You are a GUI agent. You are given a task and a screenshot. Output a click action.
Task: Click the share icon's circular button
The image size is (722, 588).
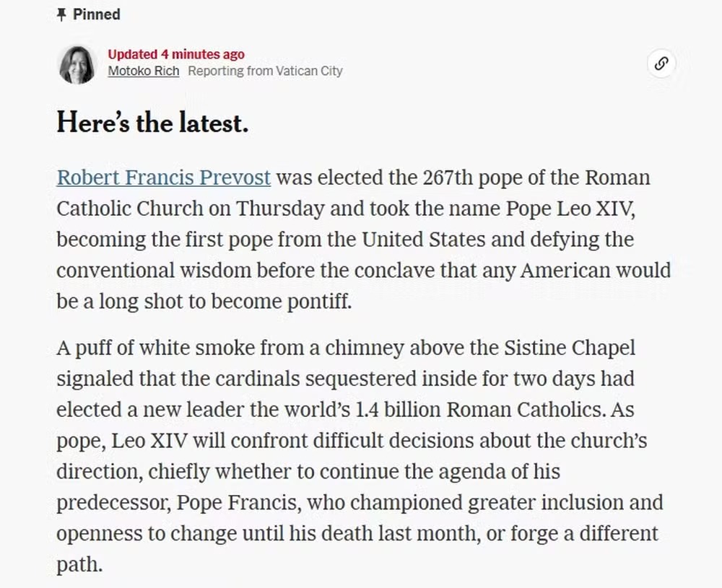[661, 63]
